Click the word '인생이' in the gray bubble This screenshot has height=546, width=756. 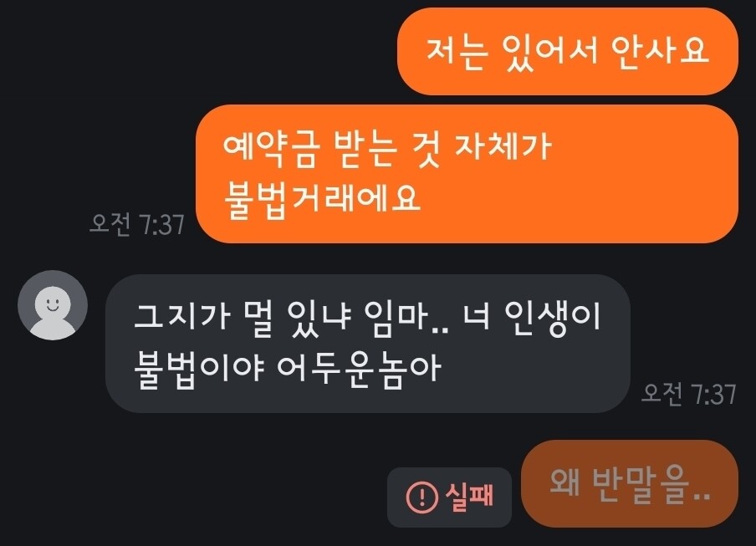pyautogui.click(x=553, y=317)
